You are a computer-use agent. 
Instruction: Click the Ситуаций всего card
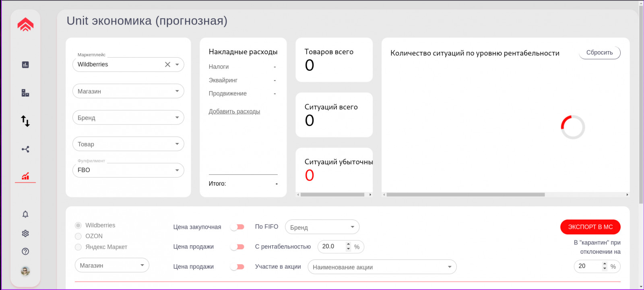click(x=334, y=115)
